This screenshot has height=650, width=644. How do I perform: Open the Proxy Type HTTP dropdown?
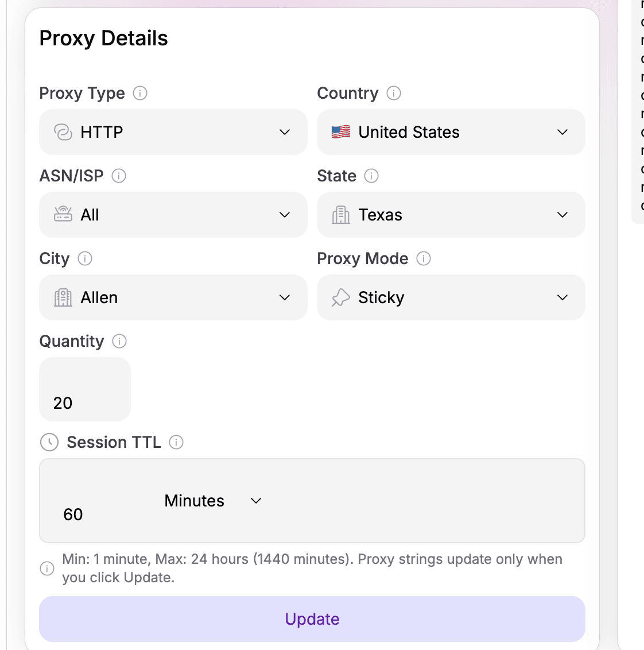(x=173, y=132)
